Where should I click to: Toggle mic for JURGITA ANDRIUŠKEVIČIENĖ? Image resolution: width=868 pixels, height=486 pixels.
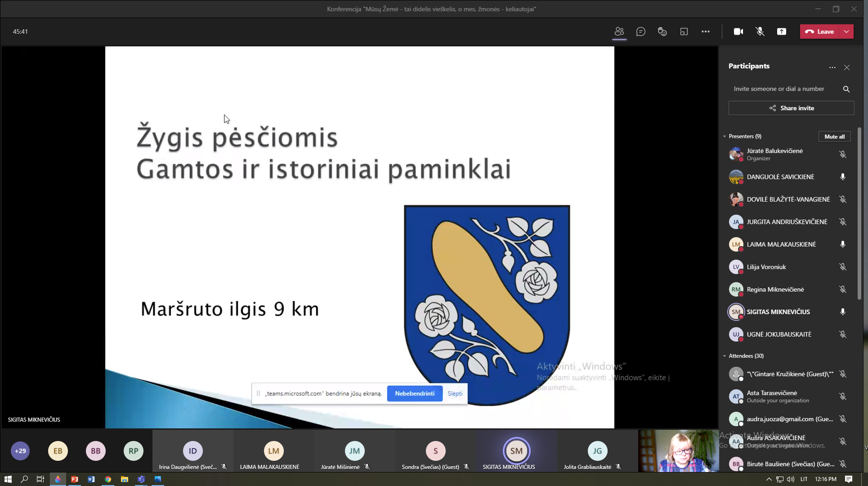point(843,222)
